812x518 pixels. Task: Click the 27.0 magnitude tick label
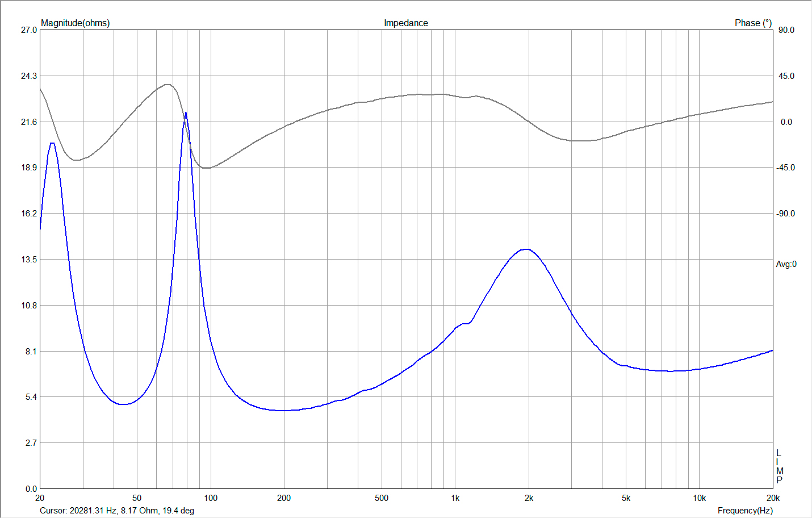tap(29, 30)
